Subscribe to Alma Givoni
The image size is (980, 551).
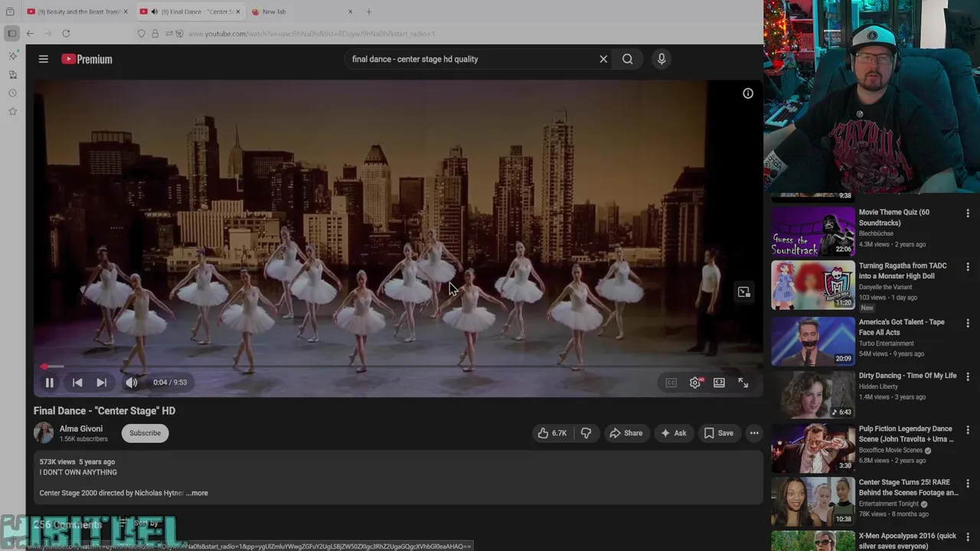coord(145,433)
